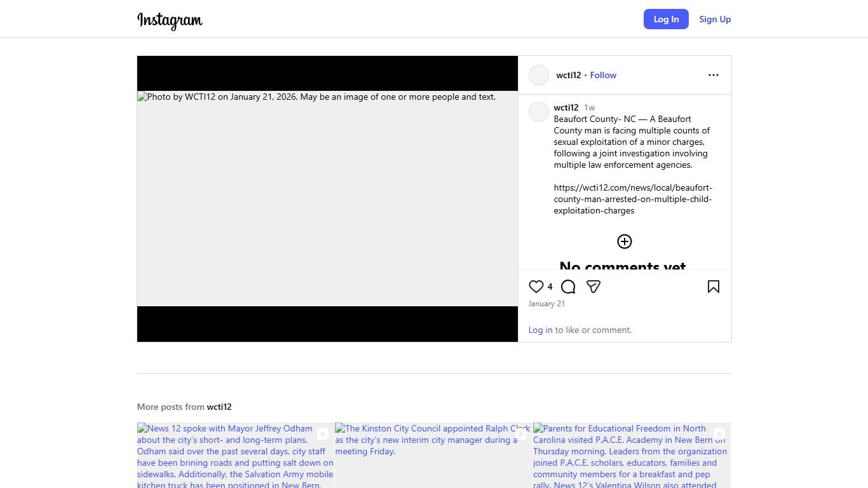Open Mayor Jeffrey Odham post thumbnail
Screen dimensions: 868x488
(x=235, y=455)
